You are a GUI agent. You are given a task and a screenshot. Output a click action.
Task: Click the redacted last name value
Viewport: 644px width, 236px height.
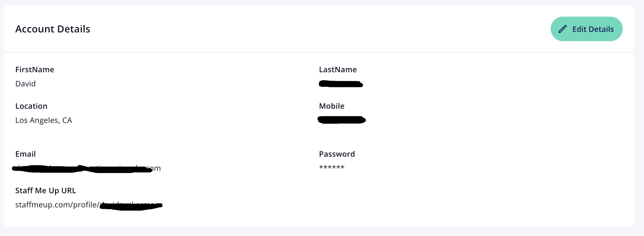tap(341, 84)
